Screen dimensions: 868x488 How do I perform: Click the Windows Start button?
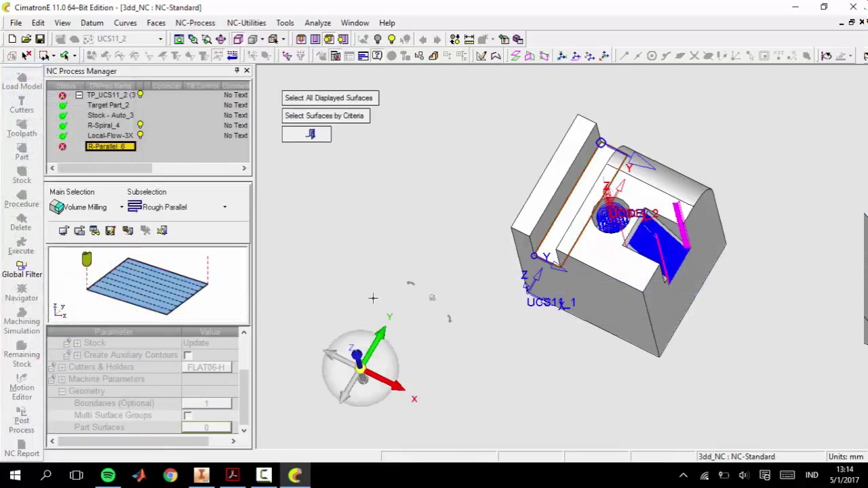[15, 475]
